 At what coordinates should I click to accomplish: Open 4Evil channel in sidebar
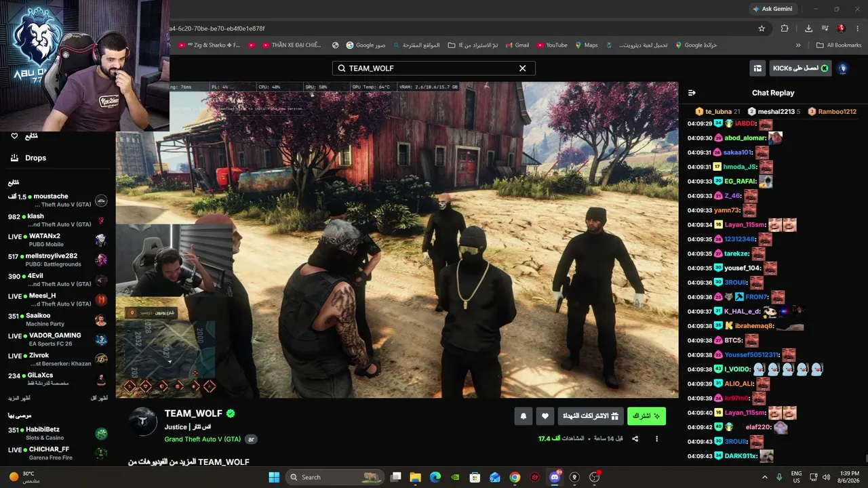[x=58, y=280]
